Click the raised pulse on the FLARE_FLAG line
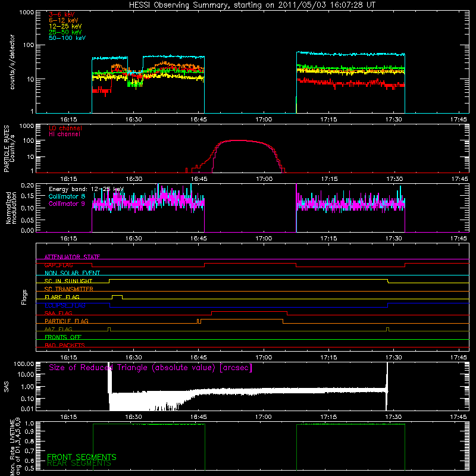This screenshot has width=476, height=476. (117, 296)
